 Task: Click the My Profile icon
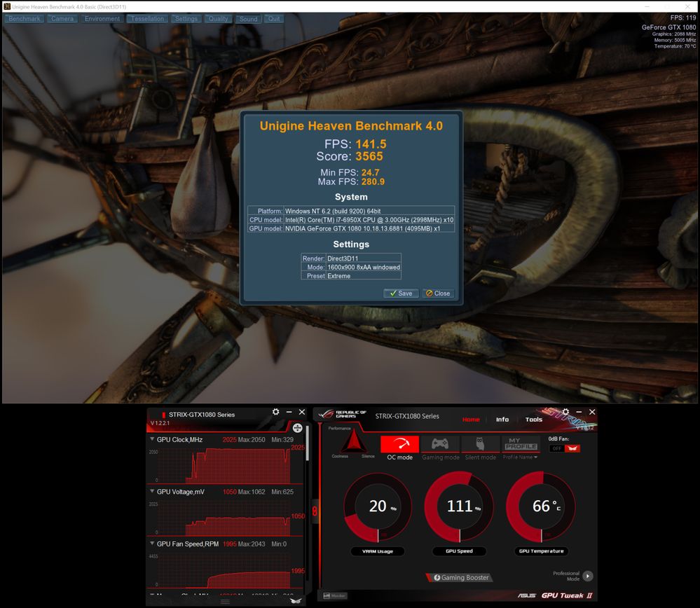click(521, 444)
